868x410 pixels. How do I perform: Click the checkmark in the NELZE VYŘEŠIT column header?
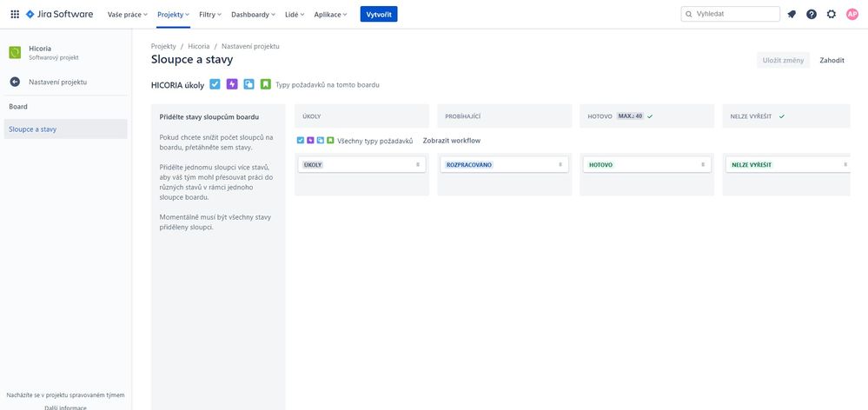click(x=782, y=116)
